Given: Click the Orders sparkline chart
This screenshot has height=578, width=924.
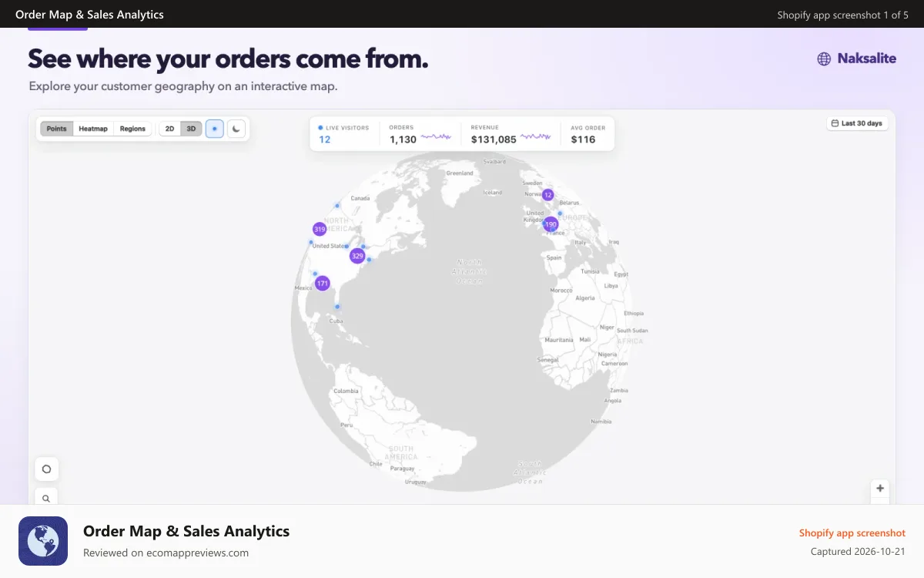Looking at the screenshot, I should click(436, 137).
